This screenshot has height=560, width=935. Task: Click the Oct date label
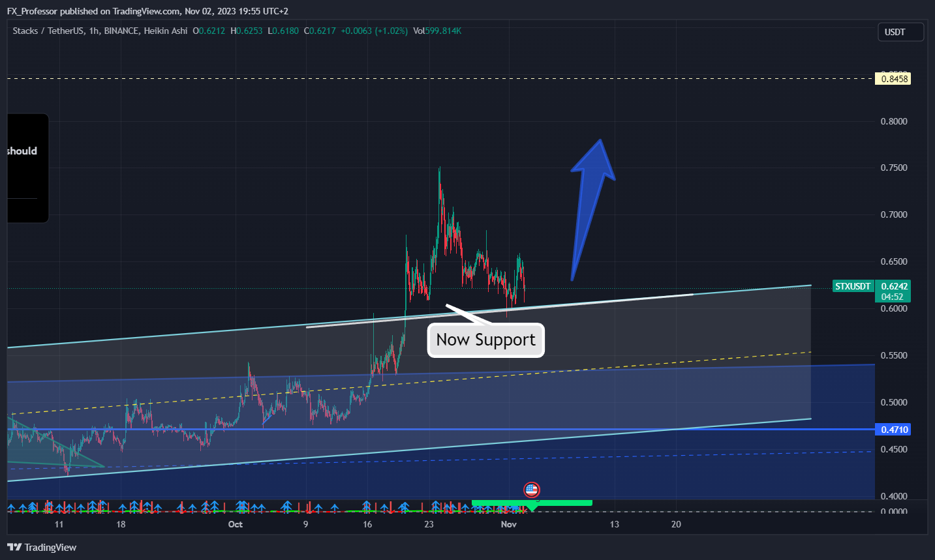[x=236, y=524]
